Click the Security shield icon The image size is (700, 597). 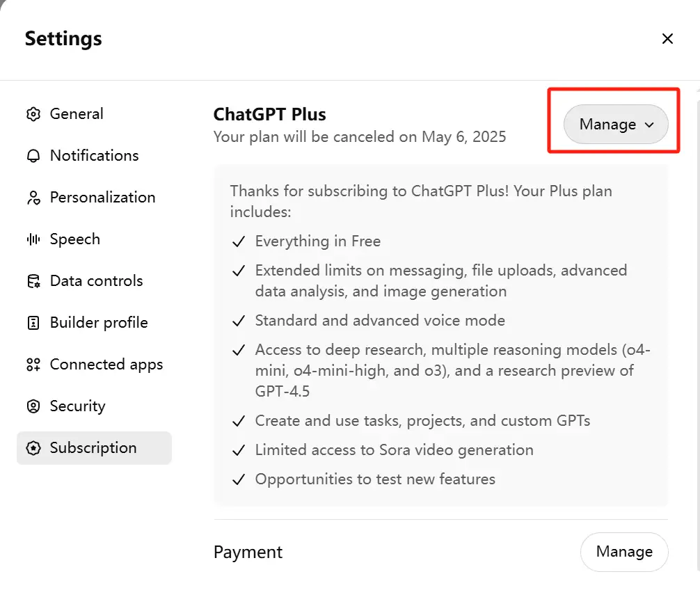(33, 406)
